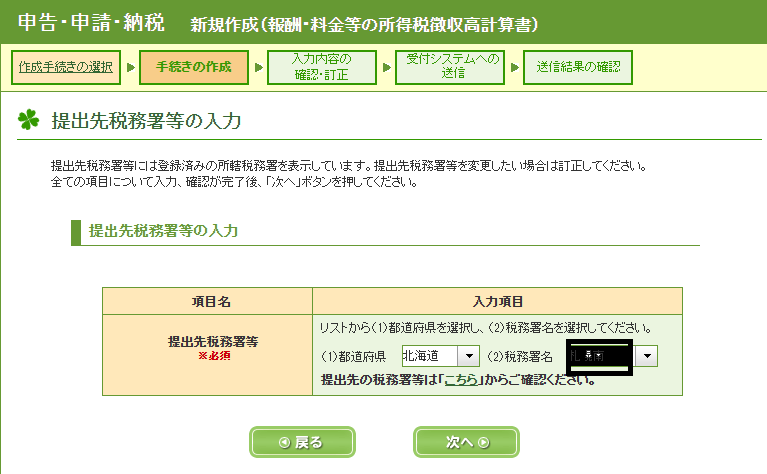Select the 受付システムへの送信 step tab
Screen dimensions: 767x474
tap(450, 68)
